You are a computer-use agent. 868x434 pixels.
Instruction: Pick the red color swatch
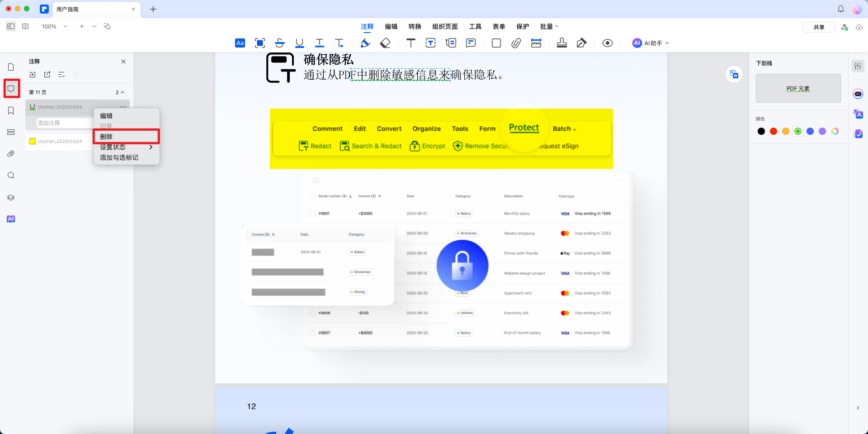click(x=774, y=131)
